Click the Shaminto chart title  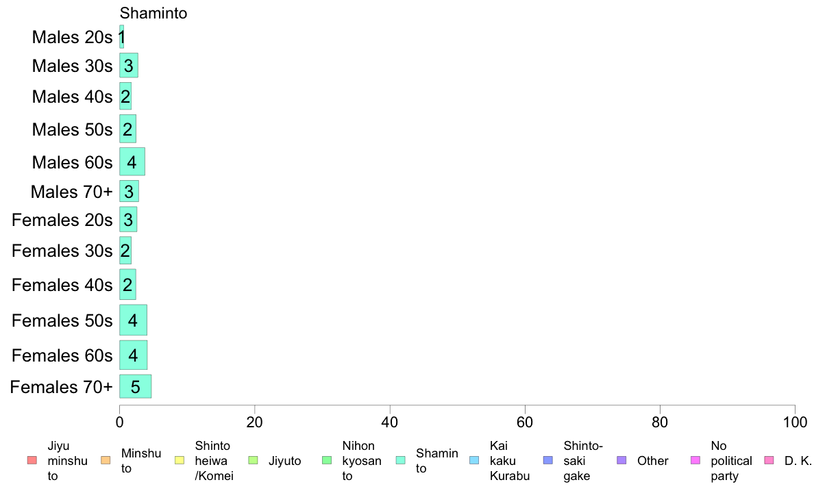click(x=153, y=13)
